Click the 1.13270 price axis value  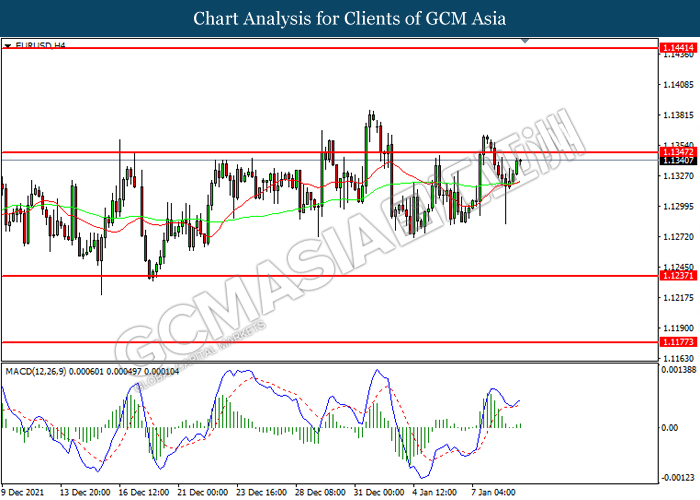679,176
